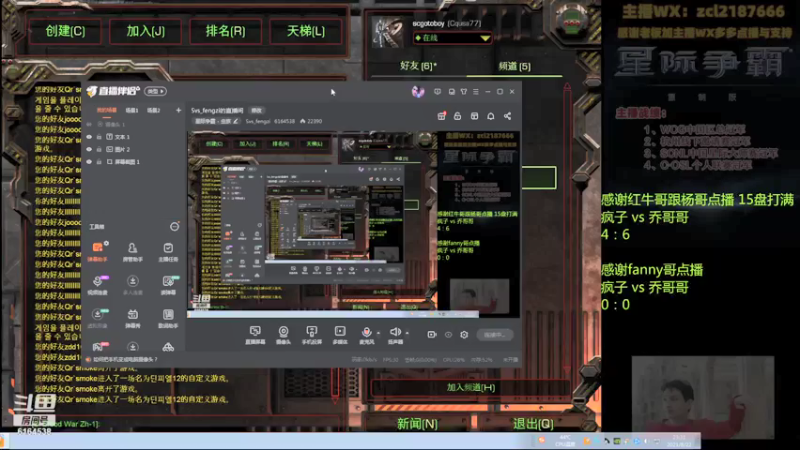The height and width of the screenshot is (450, 800).
Task: Toggle visibility of 图片 2 source
Action: 89,149
